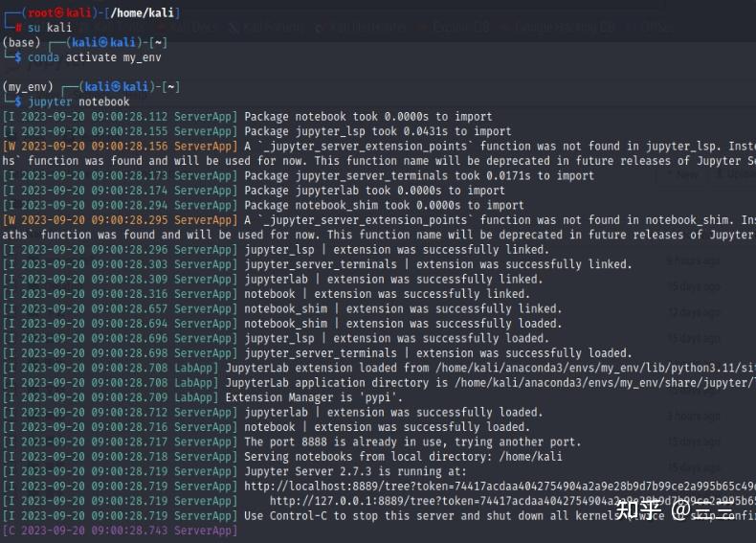Click 'jupyter_server_terminals | extension was successfully linked' line

pos(318,264)
